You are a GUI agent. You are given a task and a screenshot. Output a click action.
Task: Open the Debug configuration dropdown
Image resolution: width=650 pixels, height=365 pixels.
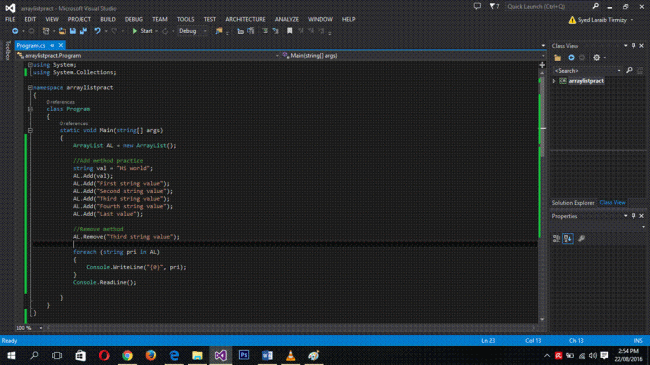[192, 31]
